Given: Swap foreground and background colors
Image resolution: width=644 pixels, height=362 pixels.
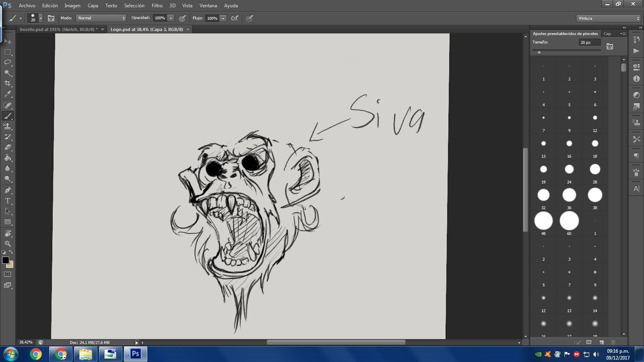Looking at the screenshot, I should (x=11, y=252).
